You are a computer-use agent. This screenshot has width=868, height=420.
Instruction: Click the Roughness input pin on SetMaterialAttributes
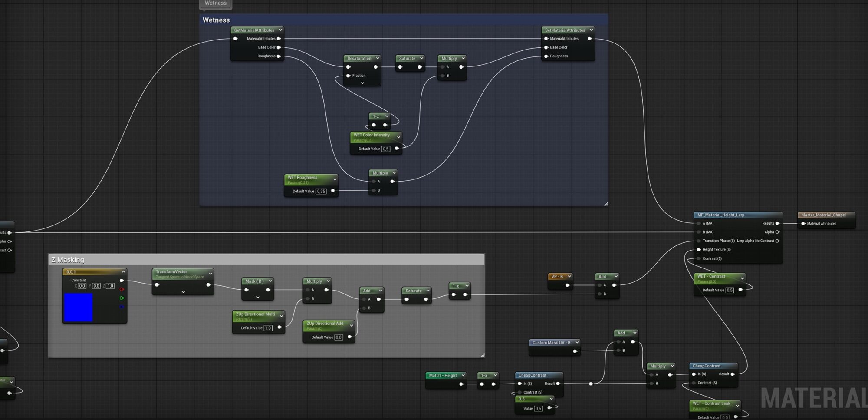click(x=546, y=56)
